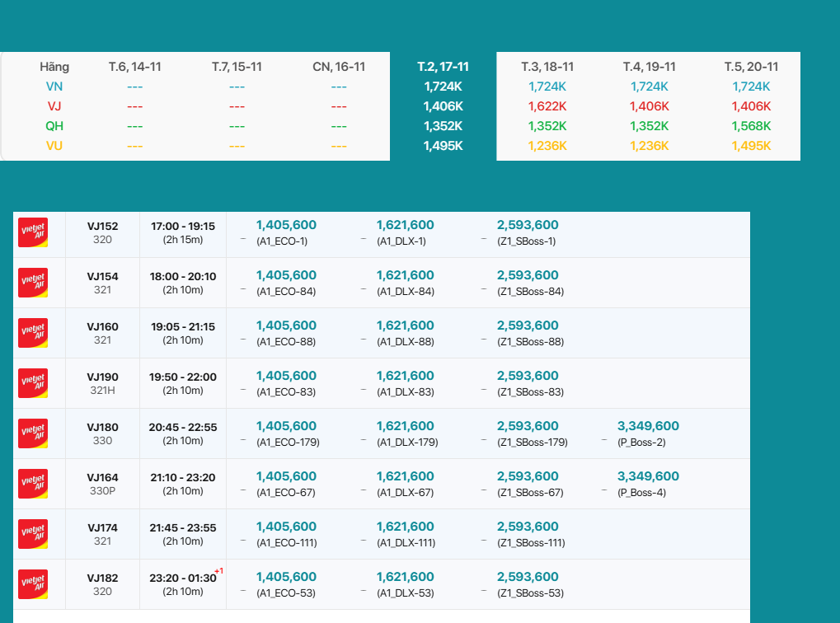The width and height of the screenshot is (840, 623).
Task: Select the selected T.2, 17-11 date header
Action: 443,67
